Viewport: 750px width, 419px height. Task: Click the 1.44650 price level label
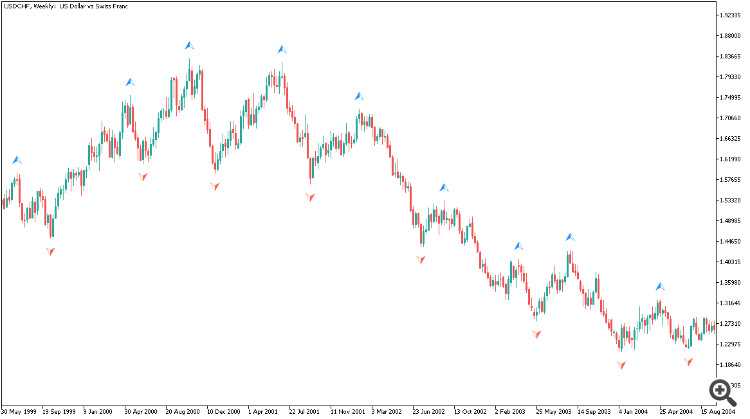click(x=730, y=241)
